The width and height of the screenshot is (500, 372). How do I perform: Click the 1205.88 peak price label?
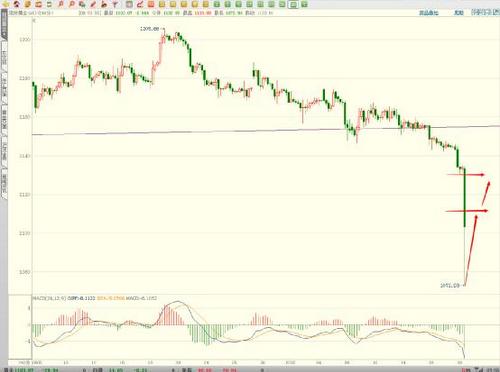coord(150,29)
